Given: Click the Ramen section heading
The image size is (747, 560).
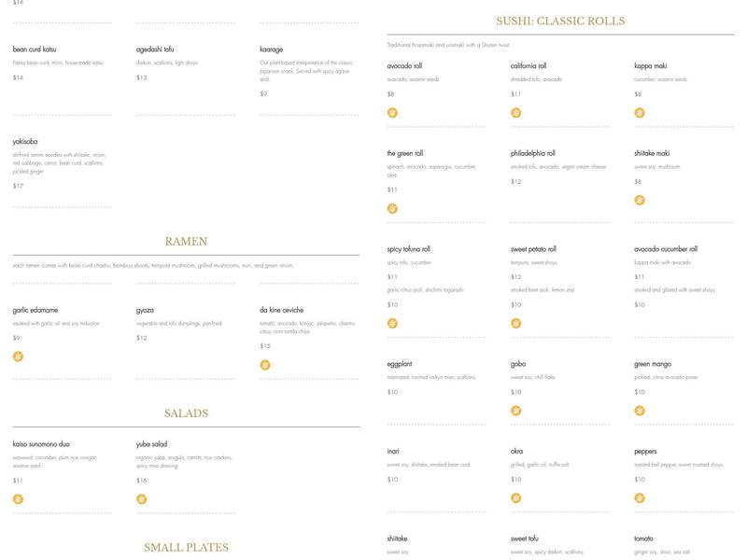Looking at the screenshot, I should click(186, 242).
